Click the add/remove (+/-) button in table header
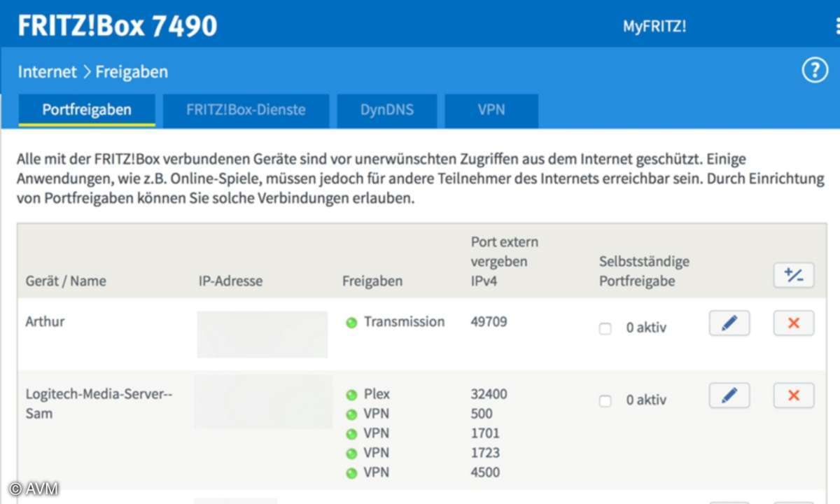Image resolution: width=840 pixels, height=504 pixels. coord(794,275)
